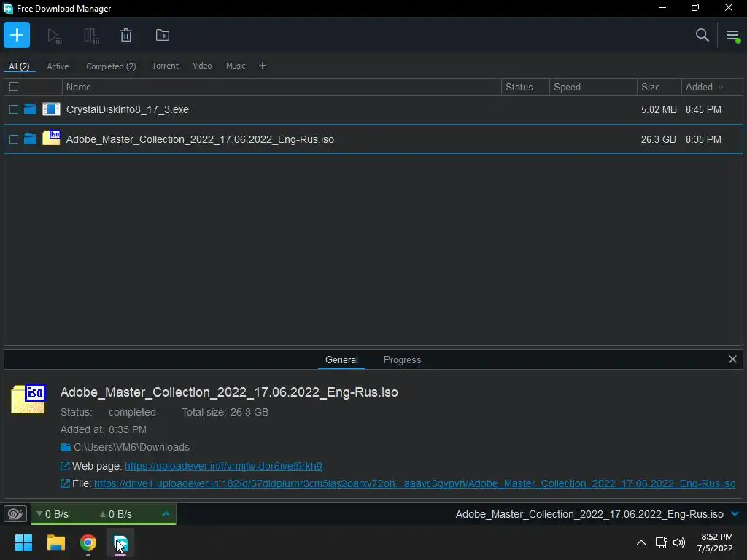Click upload speed 0 B/s indicator
Image resolution: width=747 pixels, height=560 pixels.
coord(116,514)
